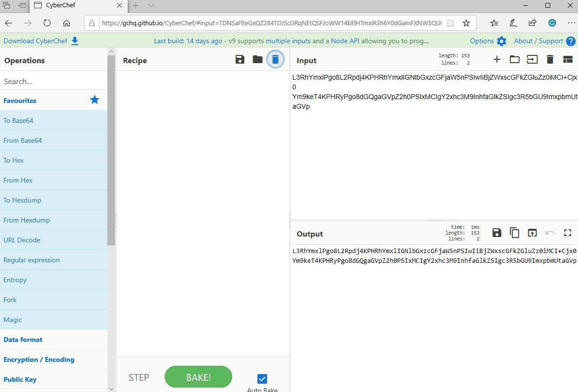This screenshot has width=578, height=392.
Task: Click the operations list scroll down arrow
Action: pyautogui.click(x=111, y=389)
